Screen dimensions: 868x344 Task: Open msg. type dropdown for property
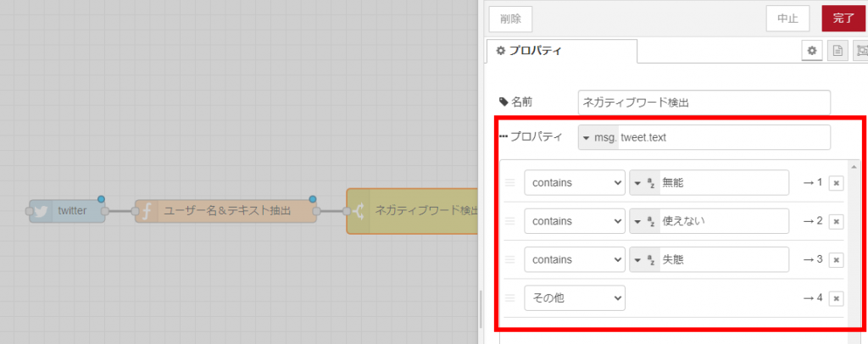(598, 138)
